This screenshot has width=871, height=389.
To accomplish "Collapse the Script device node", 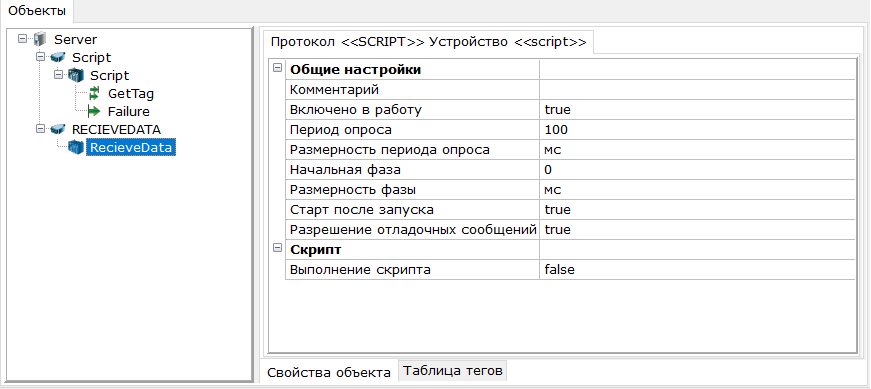I will point(58,75).
